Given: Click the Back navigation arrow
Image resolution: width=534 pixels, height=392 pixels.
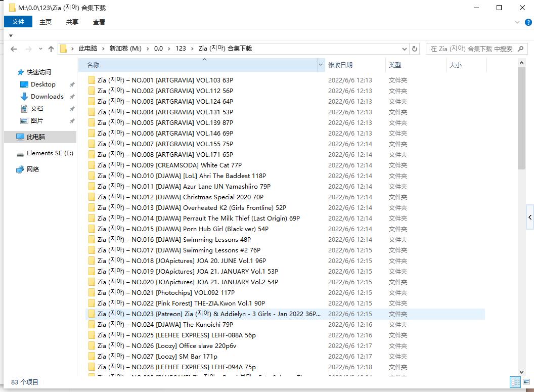Looking at the screenshot, I should [14, 49].
